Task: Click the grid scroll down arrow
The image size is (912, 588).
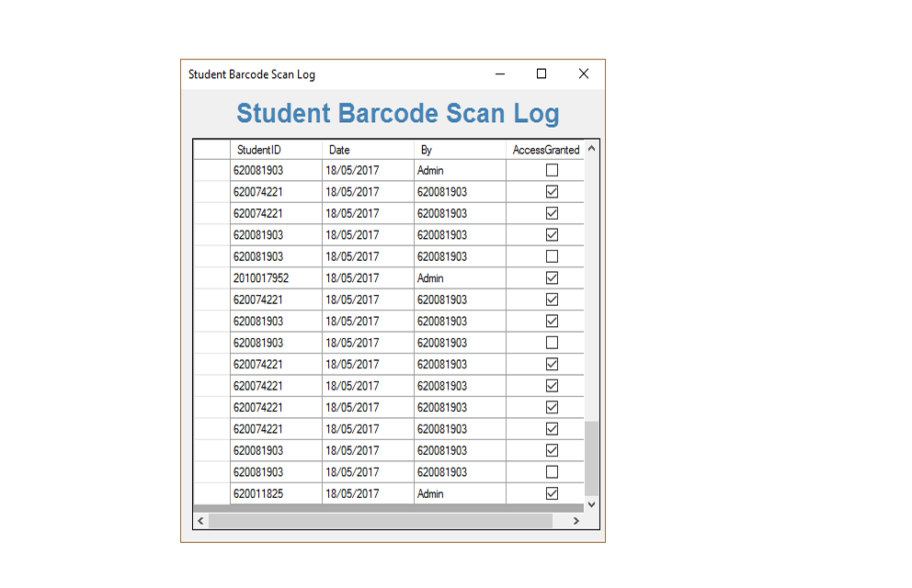Action: (x=591, y=504)
